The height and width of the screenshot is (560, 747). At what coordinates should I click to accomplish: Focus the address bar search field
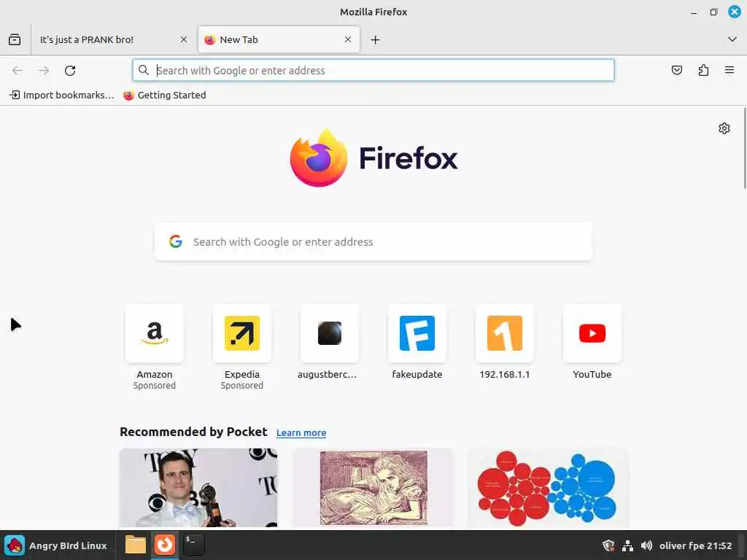pyautogui.click(x=373, y=71)
